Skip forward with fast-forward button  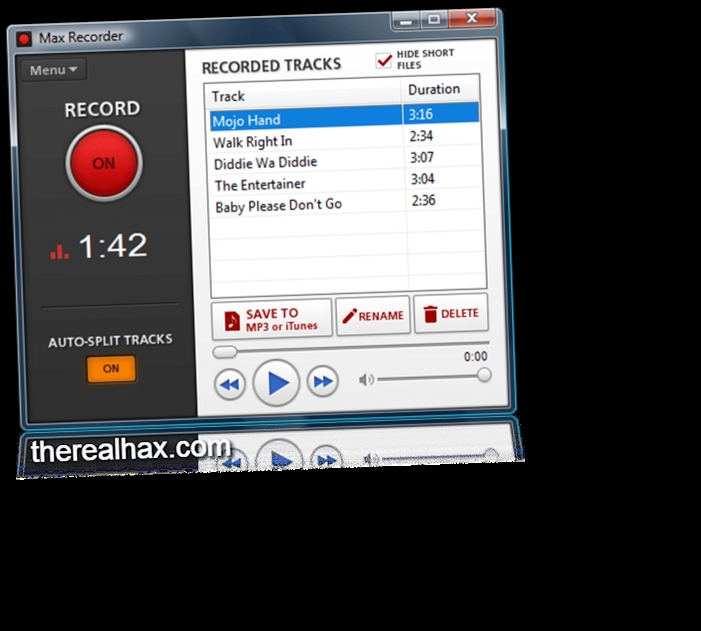point(323,381)
